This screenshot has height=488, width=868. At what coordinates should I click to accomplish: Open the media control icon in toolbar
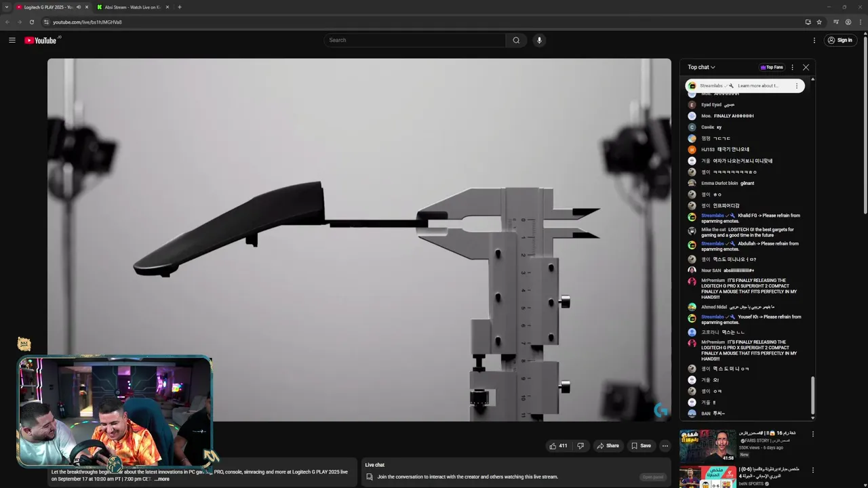pyautogui.click(x=836, y=22)
